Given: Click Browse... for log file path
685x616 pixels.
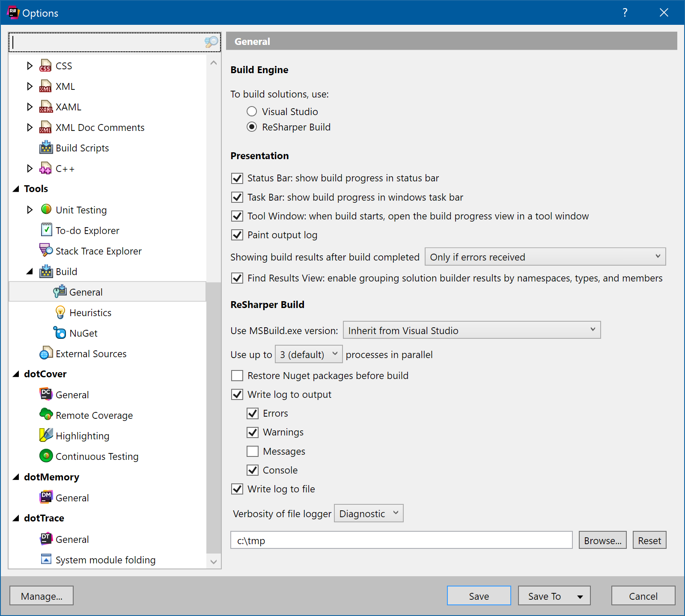Looking at the screenshot, I should [603, 540].
